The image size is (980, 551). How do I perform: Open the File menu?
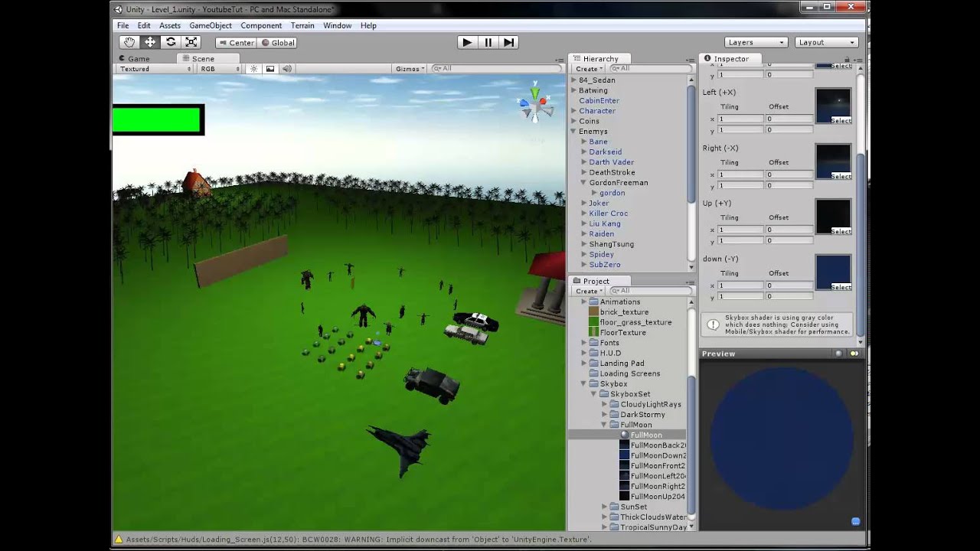[123, 25]
